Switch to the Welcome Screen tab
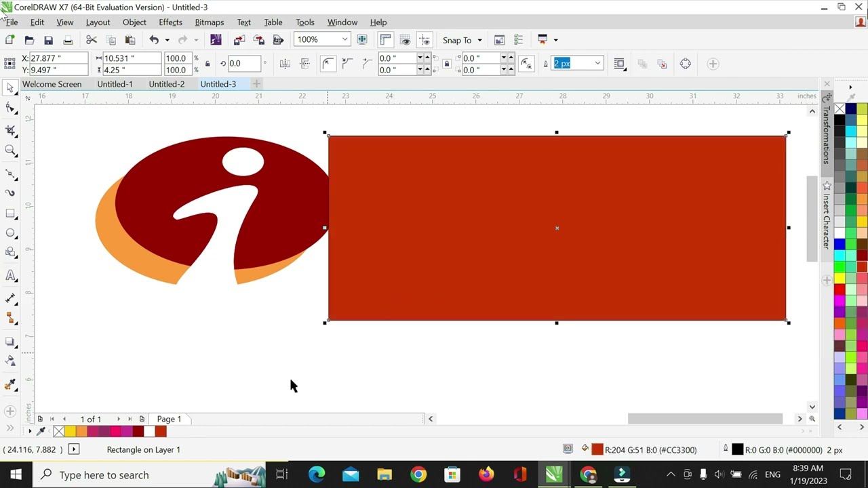 click(52, 84)
